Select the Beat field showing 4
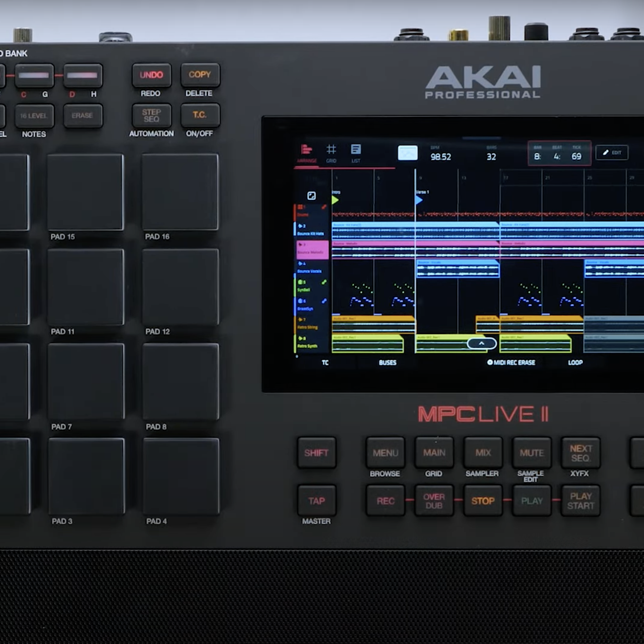The height and width of the screenshot is (644, 644). point(557,156)
